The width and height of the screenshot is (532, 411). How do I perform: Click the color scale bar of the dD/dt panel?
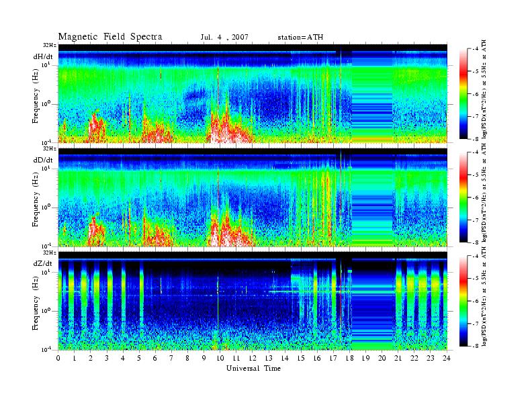coord(463,197)
